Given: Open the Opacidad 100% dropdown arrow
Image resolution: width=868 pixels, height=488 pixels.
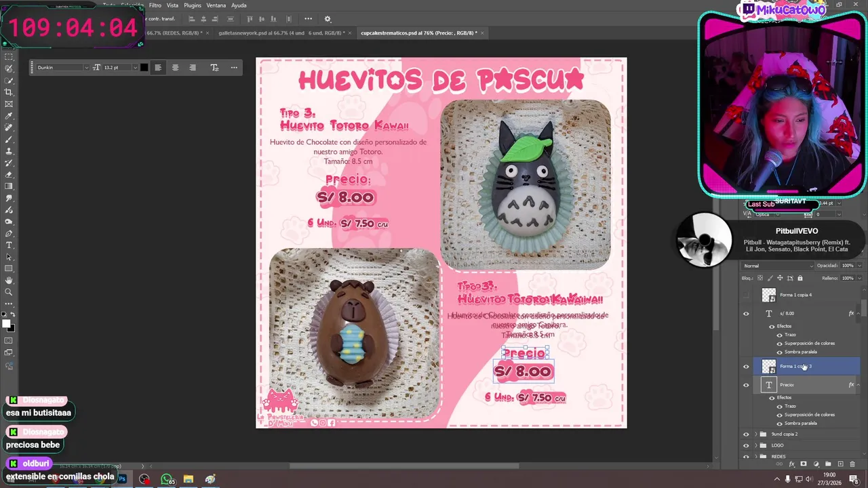Looking at the screenshot, I should coord(859,266).
